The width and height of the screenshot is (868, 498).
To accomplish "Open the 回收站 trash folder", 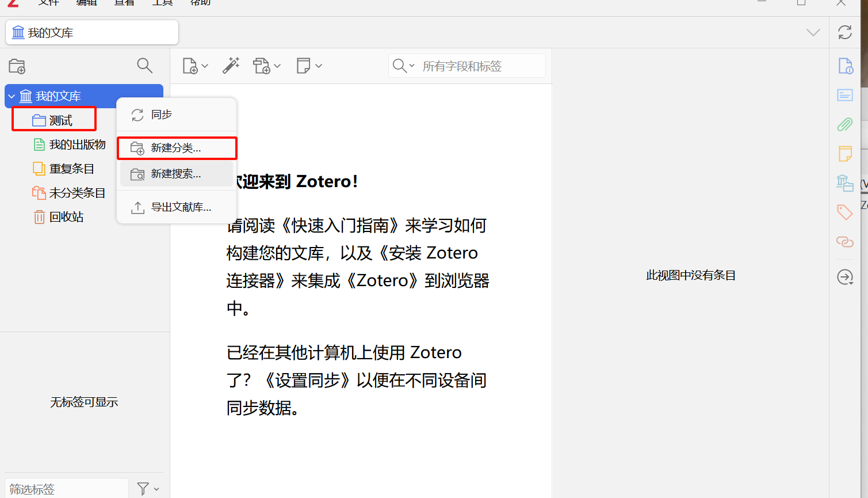I will [x=66, y=217].
